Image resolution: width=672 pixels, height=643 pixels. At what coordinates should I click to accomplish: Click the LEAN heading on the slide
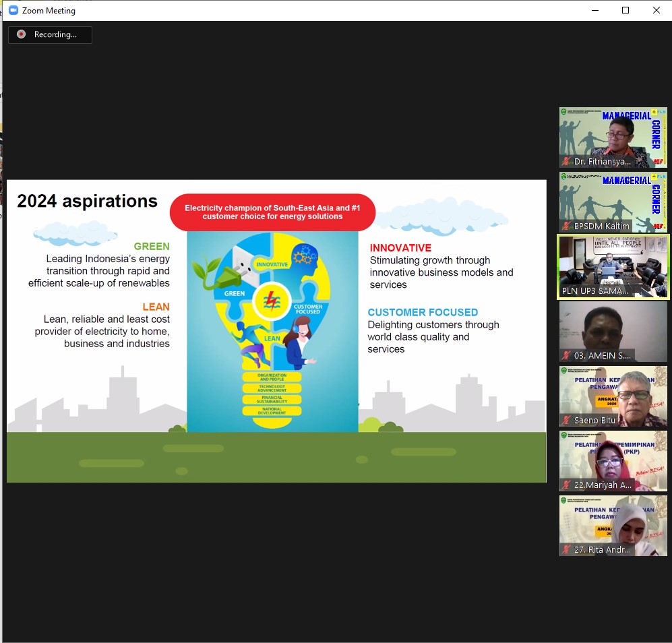pyautogui.click(x=156, y=307)
